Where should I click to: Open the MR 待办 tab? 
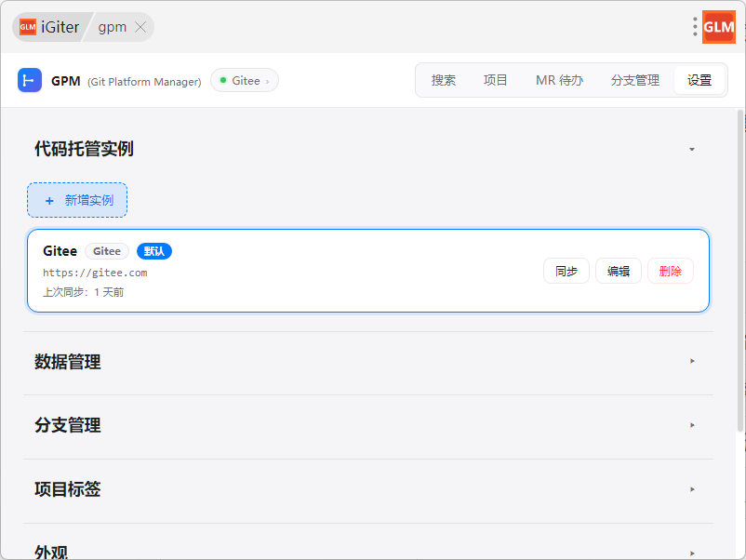[x=560, y=80]
